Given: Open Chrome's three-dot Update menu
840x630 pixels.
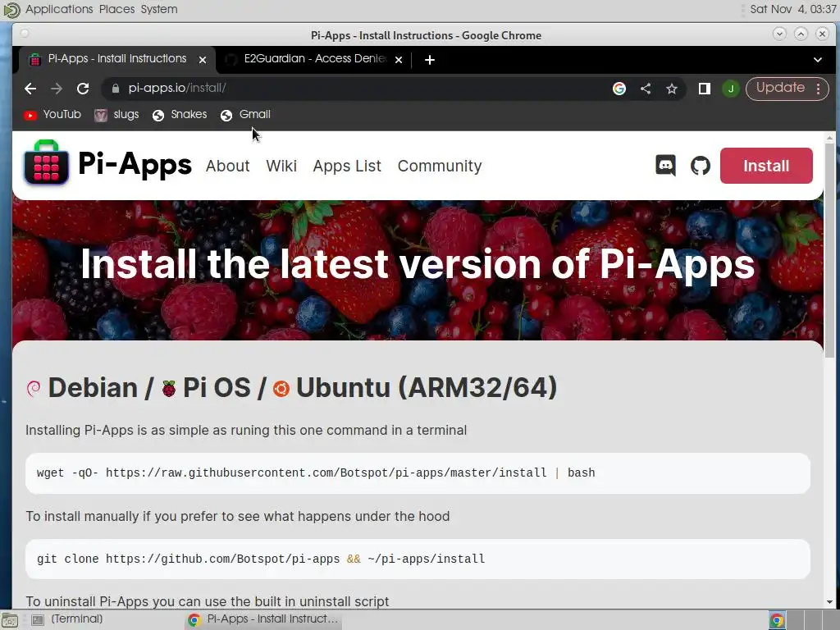Looking at the screenshot, I should tap(818, 89).
